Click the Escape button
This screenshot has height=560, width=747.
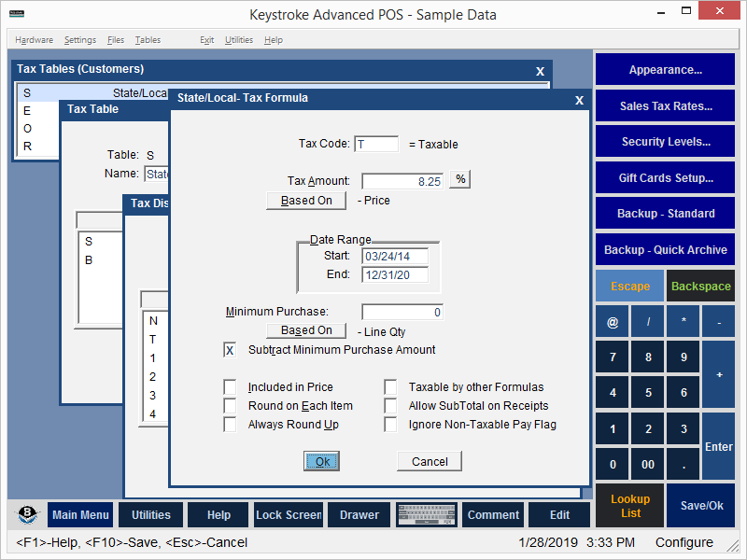[629, 286]
